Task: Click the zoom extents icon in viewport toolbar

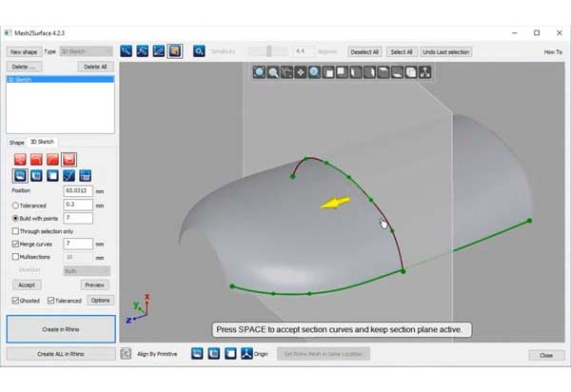Action: (x=259, y=71)
